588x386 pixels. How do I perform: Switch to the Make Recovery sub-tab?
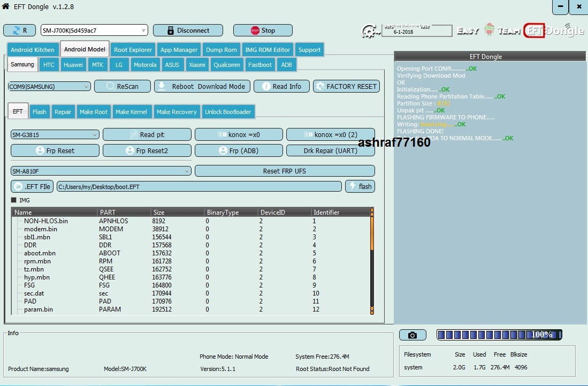pyautogui.click(x=177, y=112)
